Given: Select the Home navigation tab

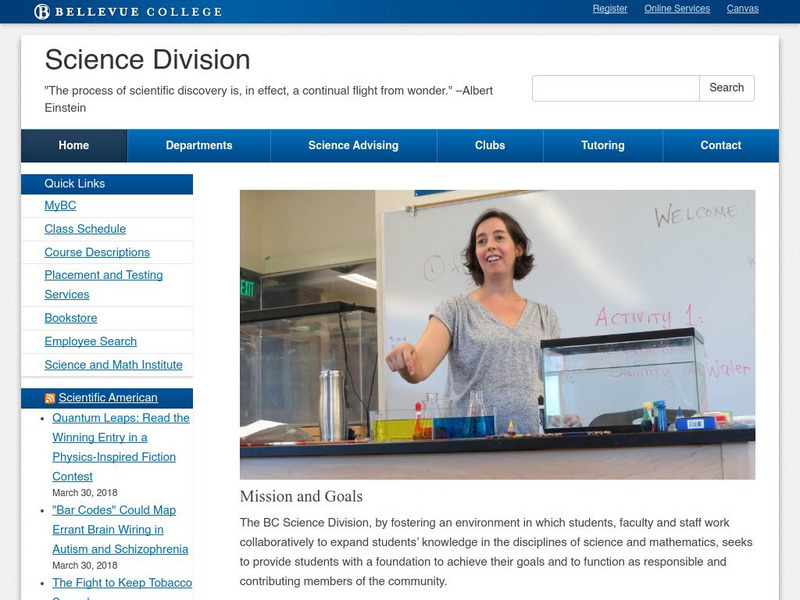Looking at the screenshot, I should tap(73, 145).
